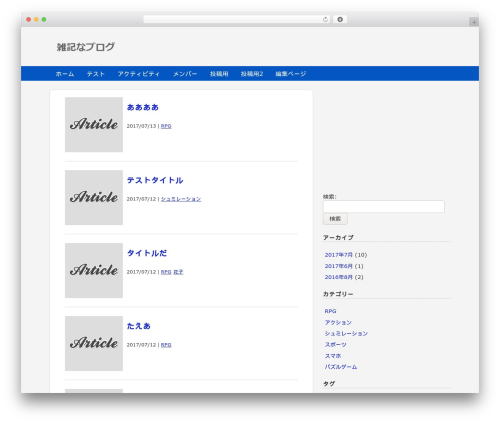Click the yellow minimize window button

point(36,19)
